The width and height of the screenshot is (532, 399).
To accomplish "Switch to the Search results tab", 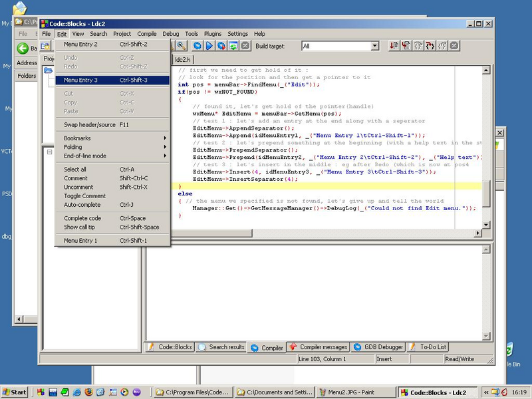I will [221, 347].
